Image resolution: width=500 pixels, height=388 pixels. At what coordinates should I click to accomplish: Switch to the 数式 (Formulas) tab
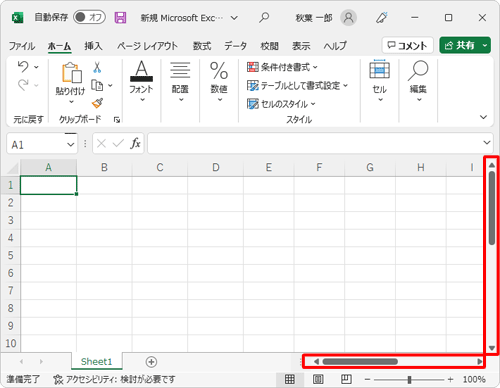coord(202,46)
